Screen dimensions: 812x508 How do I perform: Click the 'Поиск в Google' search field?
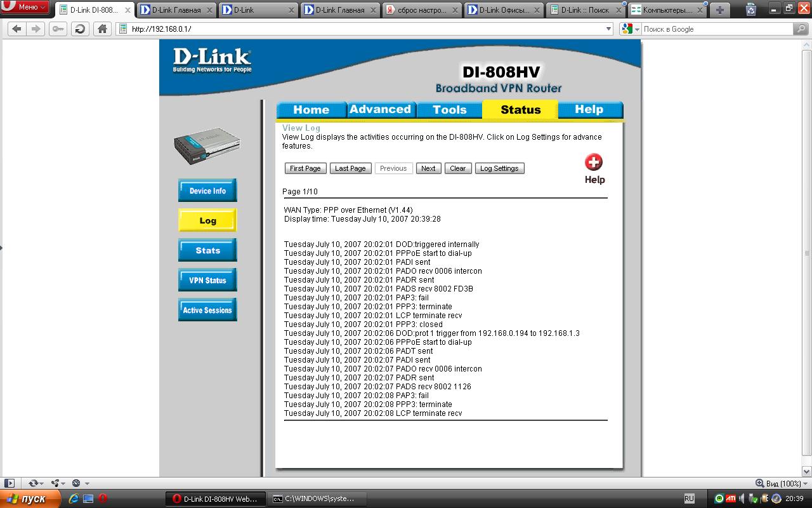click(x=717, y=29)
